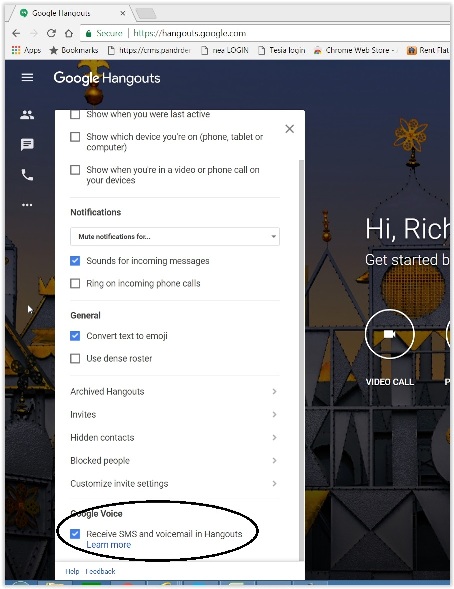Open the Phone calls icon in sidebar
Screen dimensions: 454x589
(27, 175)
